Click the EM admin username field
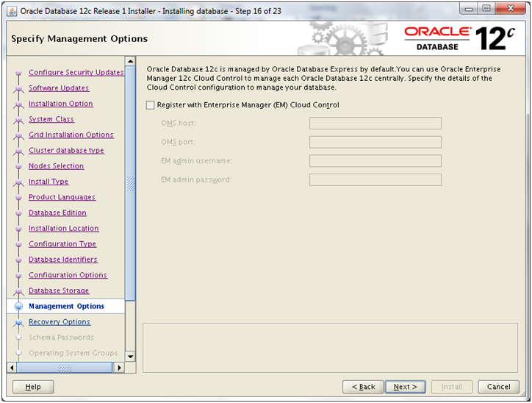 375,161
